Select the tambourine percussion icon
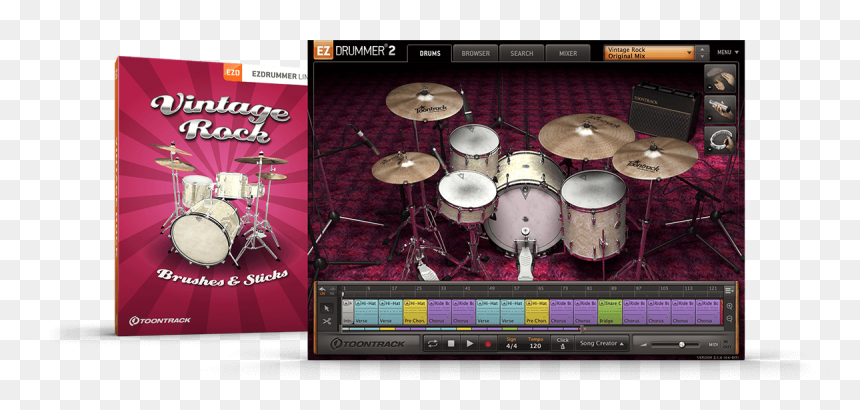Image resolution: width=860 pixels, height=410 pixels. point(720,139)
